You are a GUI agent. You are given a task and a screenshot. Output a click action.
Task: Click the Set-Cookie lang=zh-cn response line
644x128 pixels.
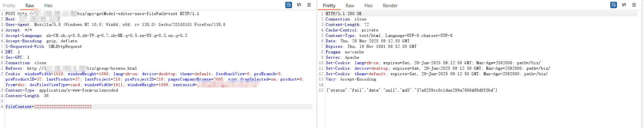433,63
